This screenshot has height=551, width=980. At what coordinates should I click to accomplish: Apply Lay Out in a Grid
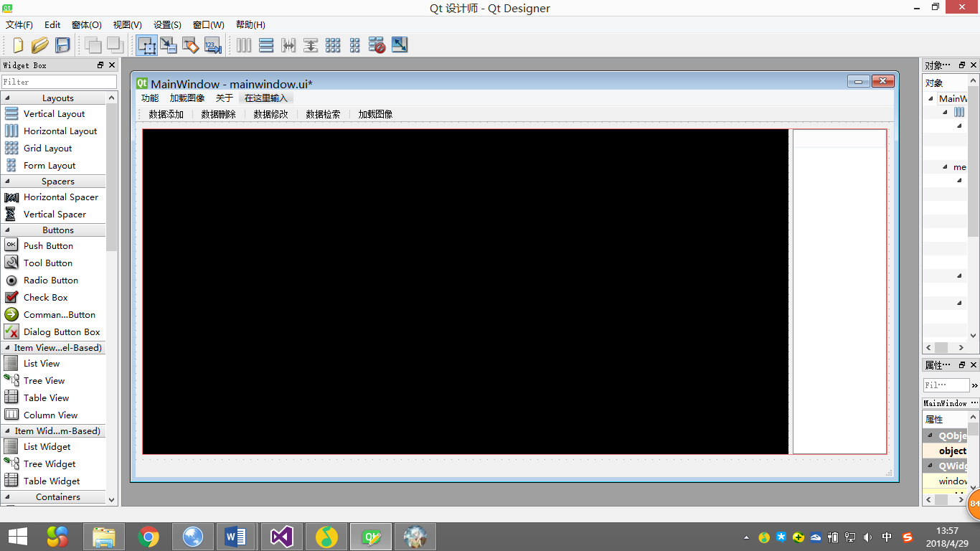pos(333,45)
